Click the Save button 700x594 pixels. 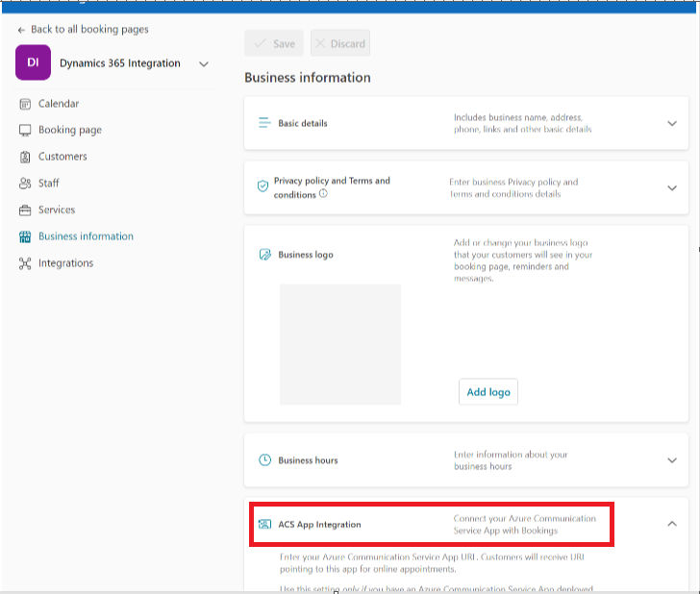tap(274, 43)
